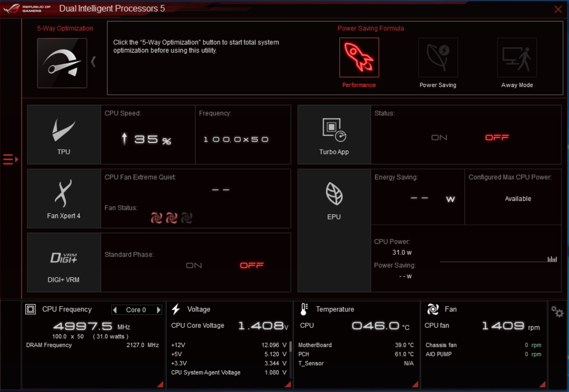Image resolution: width=569 pixels, height=392 pixels.
Task: Click the 35% CPU Speed value
Action: [153, 139]
